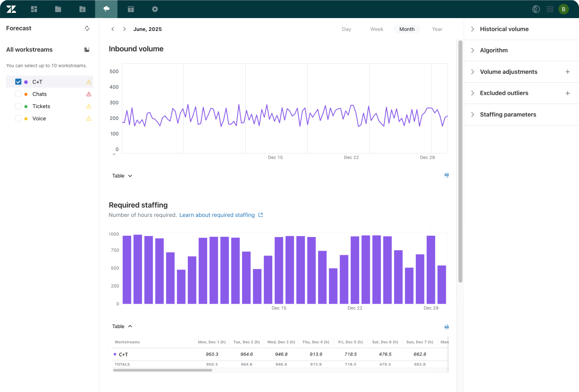Click the staffing table horizontal scrollbar
The image size is (579, 392).
tap(162, 370)
